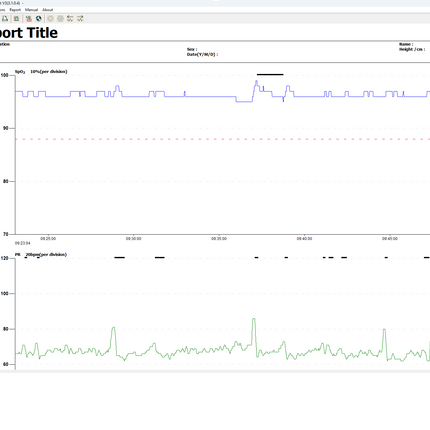
Task: Click the right-arrow wave toolbar icon
Action: pyautogui.click(x=80, y=19)
